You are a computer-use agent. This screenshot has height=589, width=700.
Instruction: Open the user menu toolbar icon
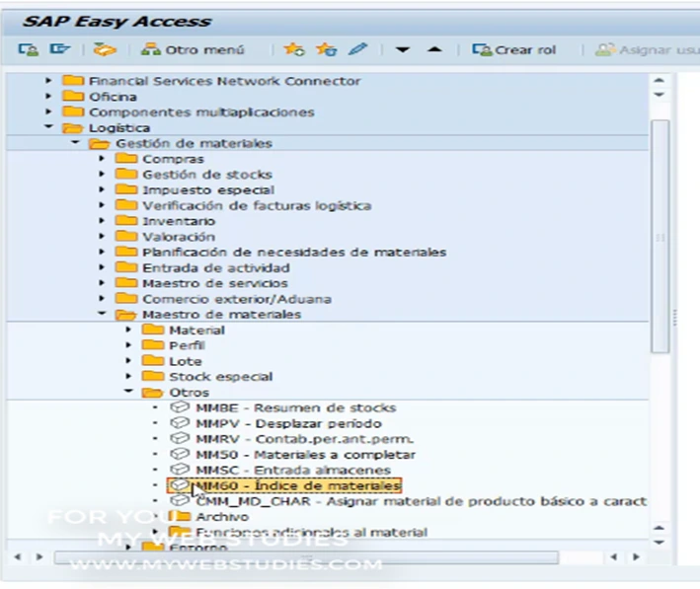(x=28, y=49)
